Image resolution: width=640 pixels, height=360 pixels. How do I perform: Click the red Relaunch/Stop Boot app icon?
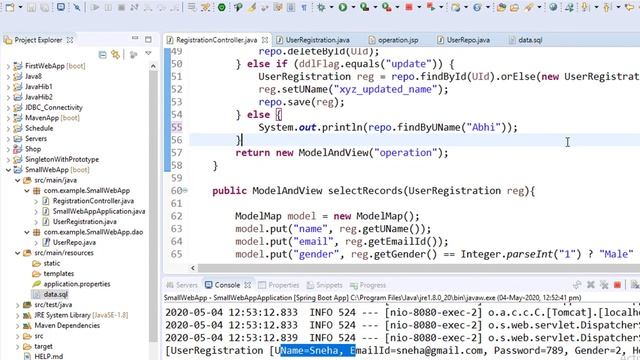(409, 7)
